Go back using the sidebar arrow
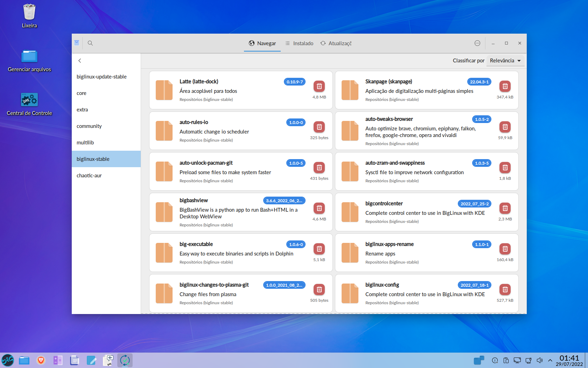Image resolution: width=588 pixels, height=368 pixels. [80, 61]
